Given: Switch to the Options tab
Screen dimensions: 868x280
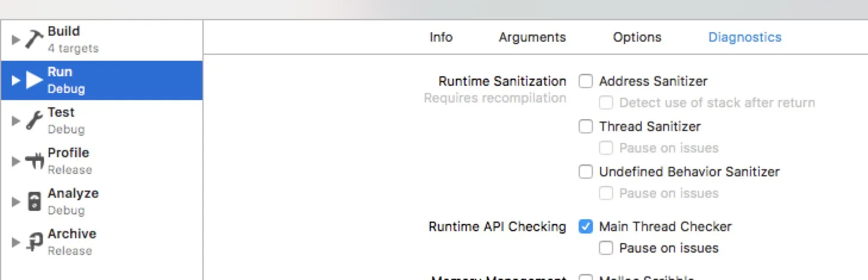Looking at the screenshot, I should pos(637,37).
